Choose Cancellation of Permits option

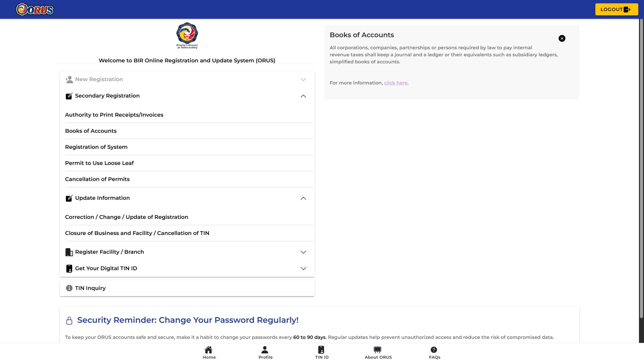(189, 179)
